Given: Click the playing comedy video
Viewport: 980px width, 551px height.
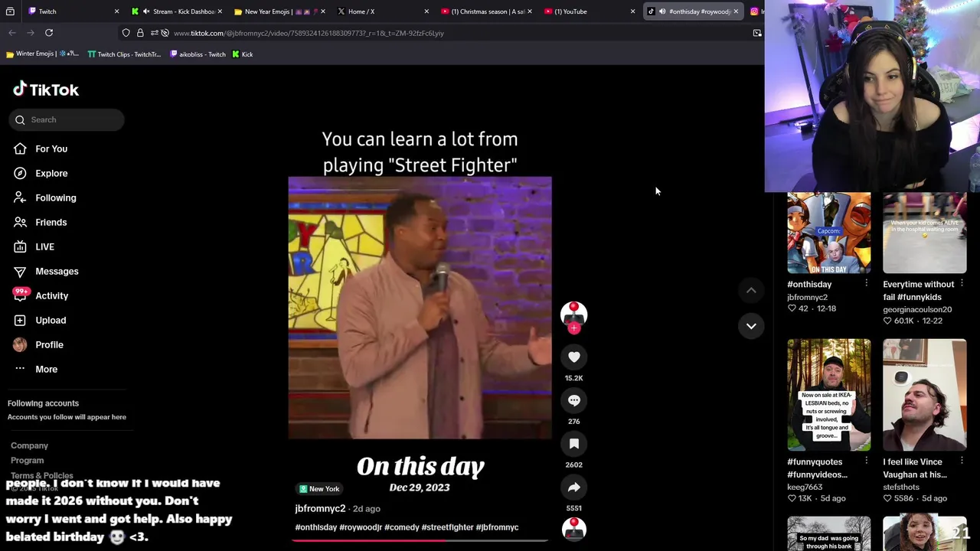Looking at the screenshot, I should [420, 308].
